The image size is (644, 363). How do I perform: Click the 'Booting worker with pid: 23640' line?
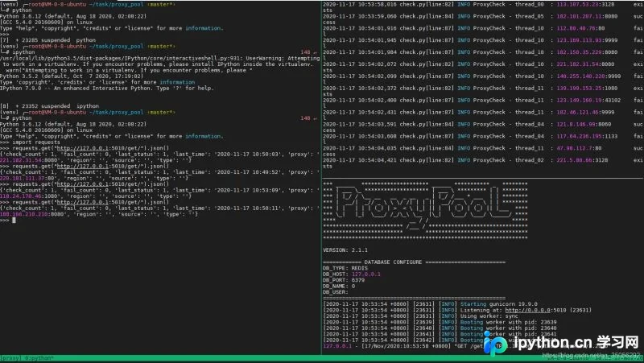pyautogui.click(x=440, y=328)
